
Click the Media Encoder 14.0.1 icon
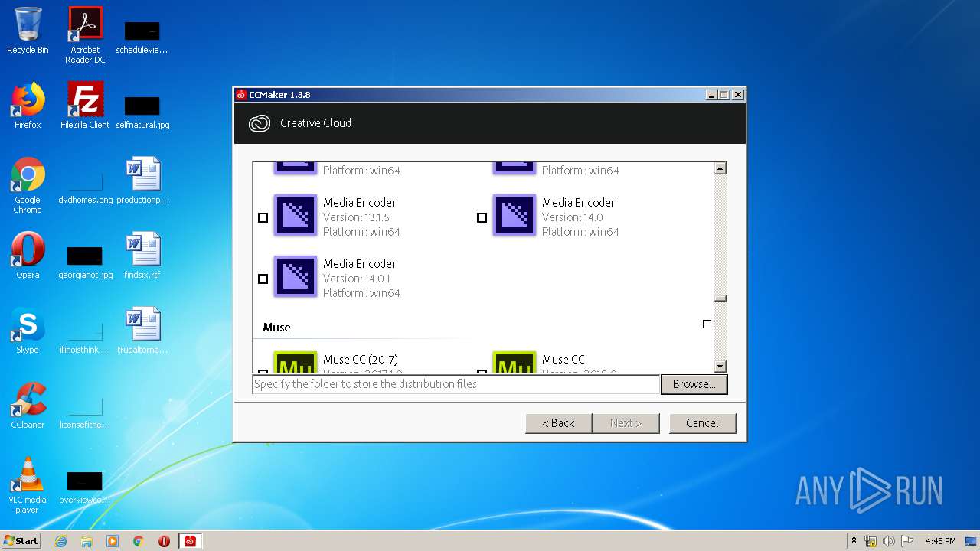[296, 276]
